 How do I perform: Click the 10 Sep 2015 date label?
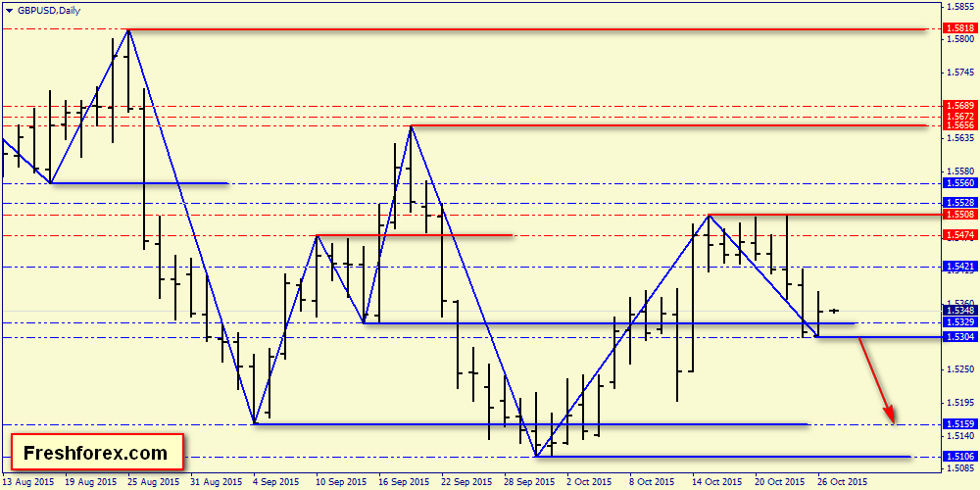pyautogui.click(x=341, y=482)
